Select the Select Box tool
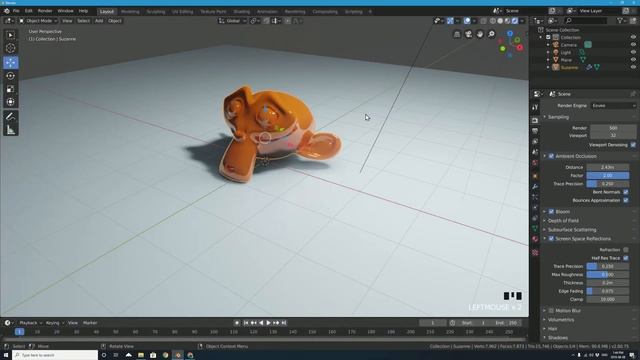The image size is (640, 360). point(11,35)
